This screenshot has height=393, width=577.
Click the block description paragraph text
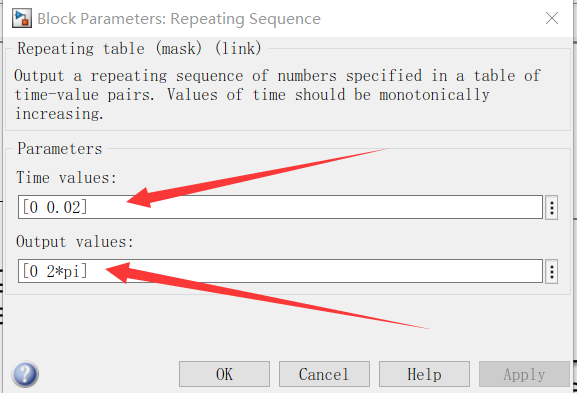pos(277,95)
